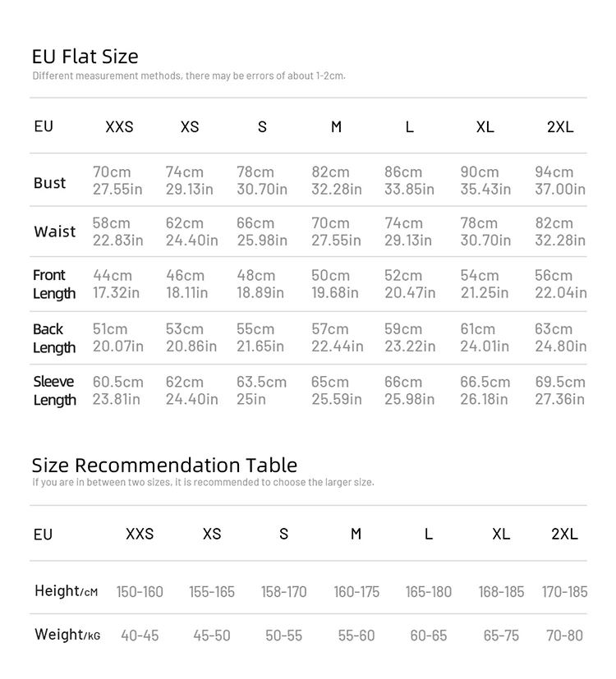Click the Waist row label

tap(54, 232)
